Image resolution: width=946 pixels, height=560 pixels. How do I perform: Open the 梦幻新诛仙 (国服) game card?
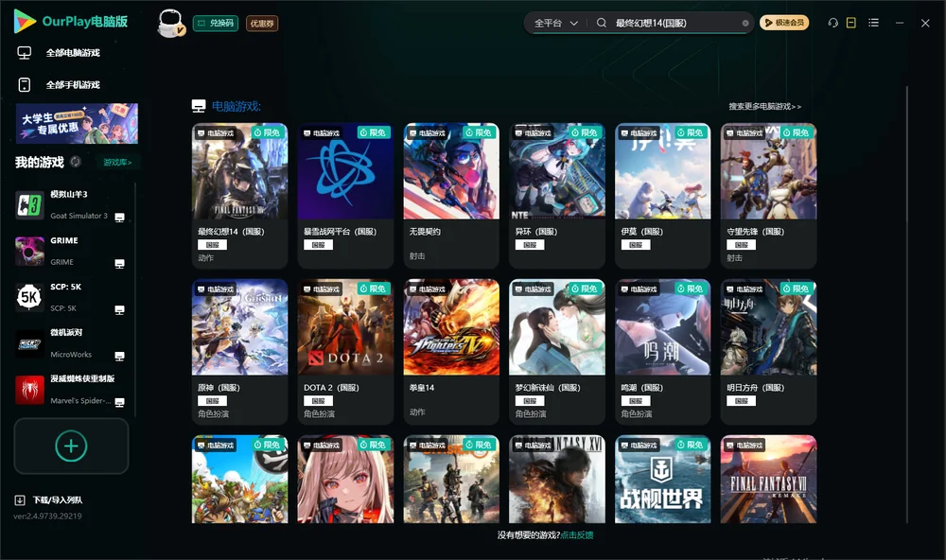click(x=557, y=352)
